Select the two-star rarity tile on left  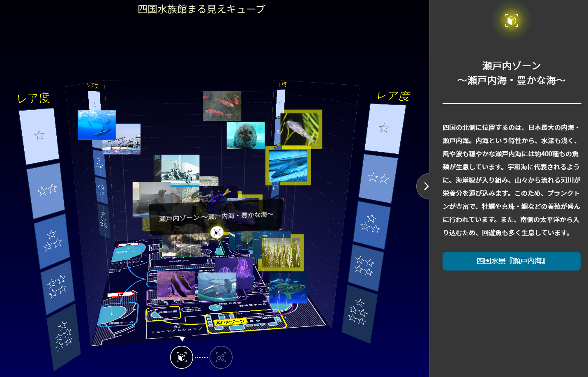tap(47, 190)
